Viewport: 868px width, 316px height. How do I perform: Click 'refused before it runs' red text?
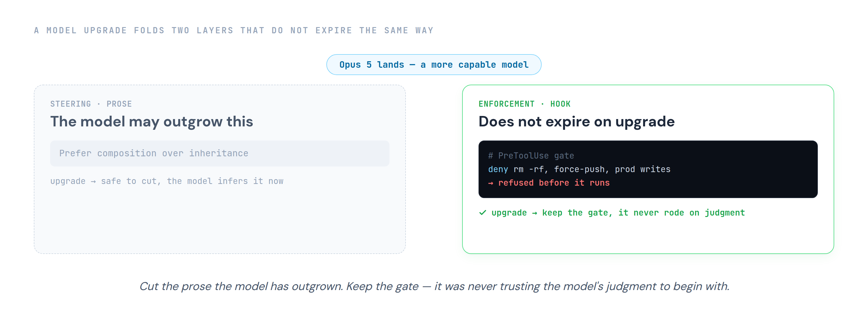(x=554, y=183)
